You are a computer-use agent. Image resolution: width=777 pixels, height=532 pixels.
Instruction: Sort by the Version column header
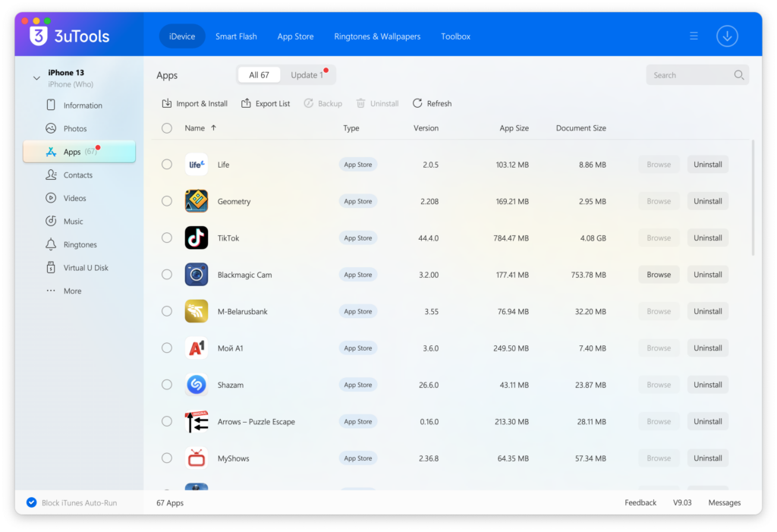[x=426, y=128]
